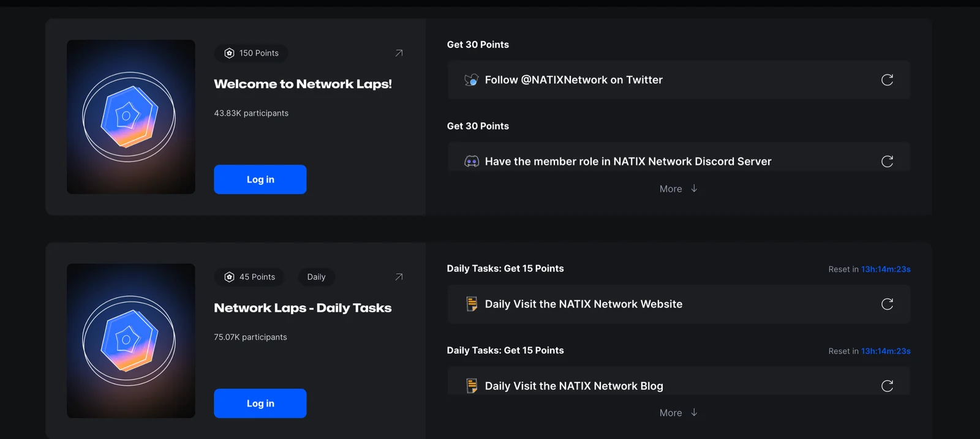Click the document icon beside Daily Visit Website
This screenshot has height=439, width=980.
[x=472, y=304]
